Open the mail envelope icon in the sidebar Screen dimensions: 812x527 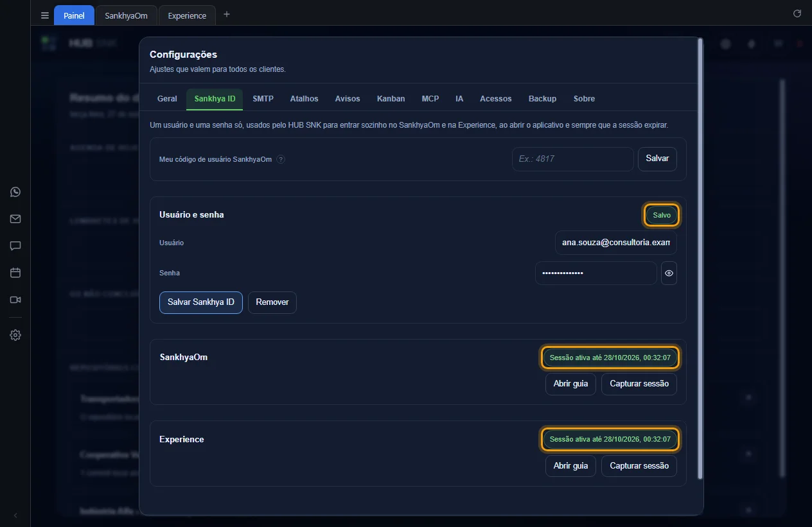coord(15,219)
